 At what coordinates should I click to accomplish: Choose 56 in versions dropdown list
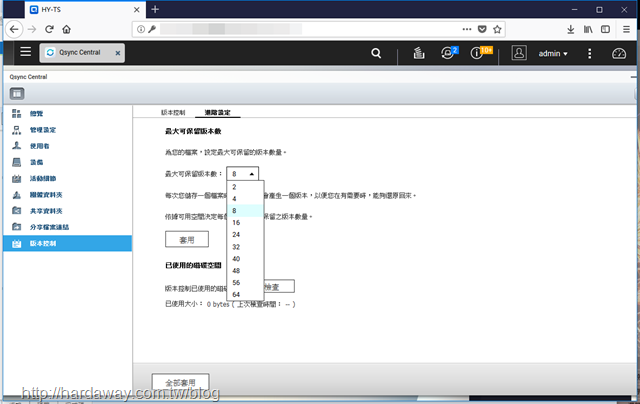click(245, 282)
